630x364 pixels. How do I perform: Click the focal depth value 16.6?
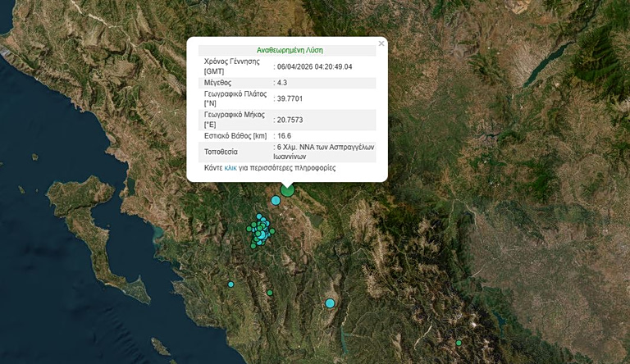point(284,136)
